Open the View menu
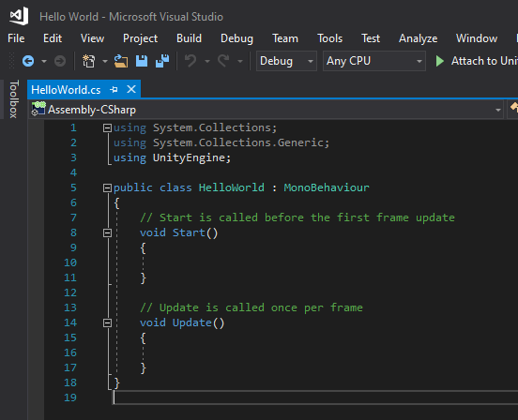 [x=93, y=38]
